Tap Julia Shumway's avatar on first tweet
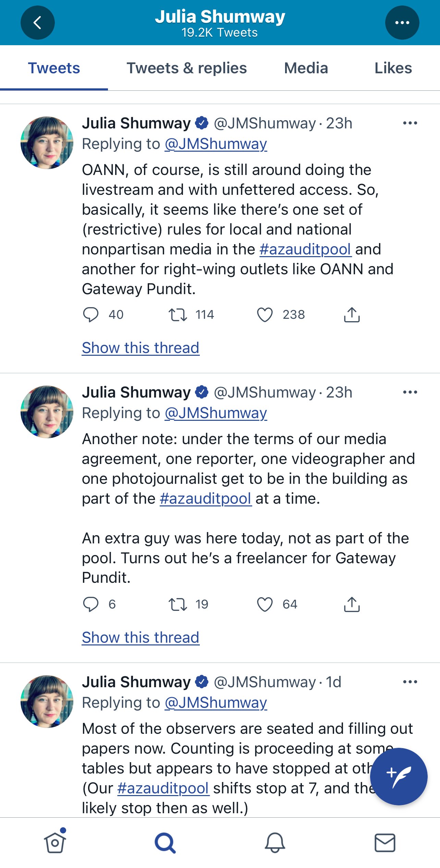 click(47, 143)
